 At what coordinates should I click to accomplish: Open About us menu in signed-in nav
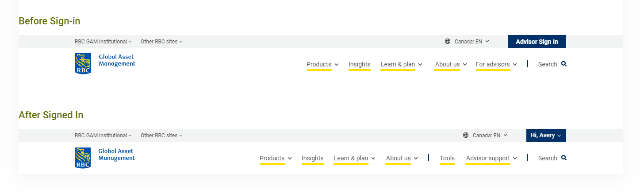[x=402, y=159]
